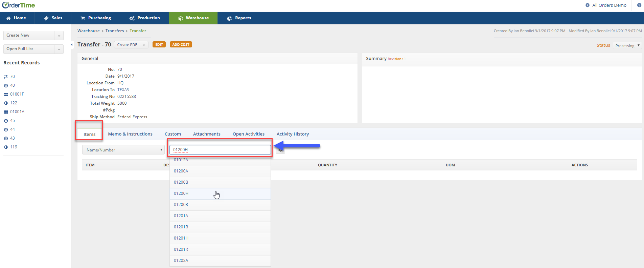The width and height of the screenshot is (644, 268).
Task: Click the Summary Revision heading
Action: [x=386, y=59]
